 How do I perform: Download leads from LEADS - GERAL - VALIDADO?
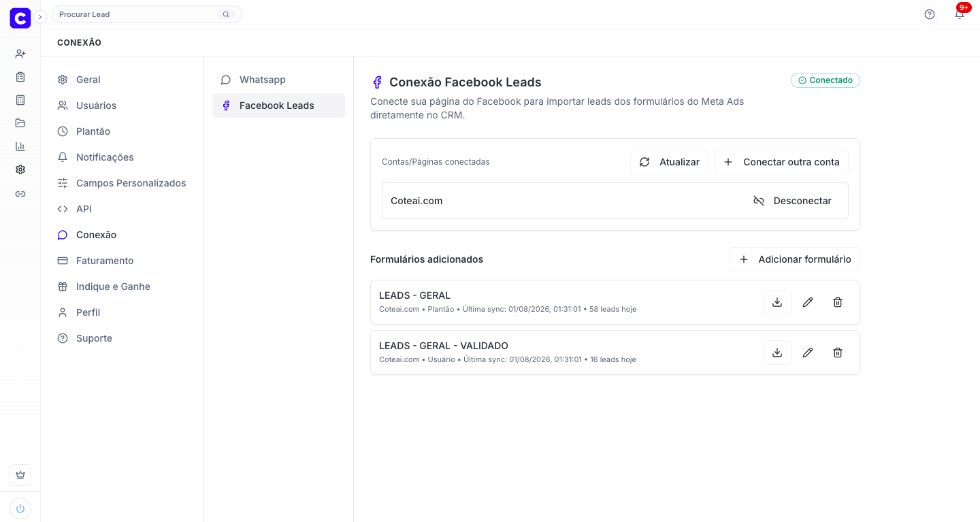777,353
